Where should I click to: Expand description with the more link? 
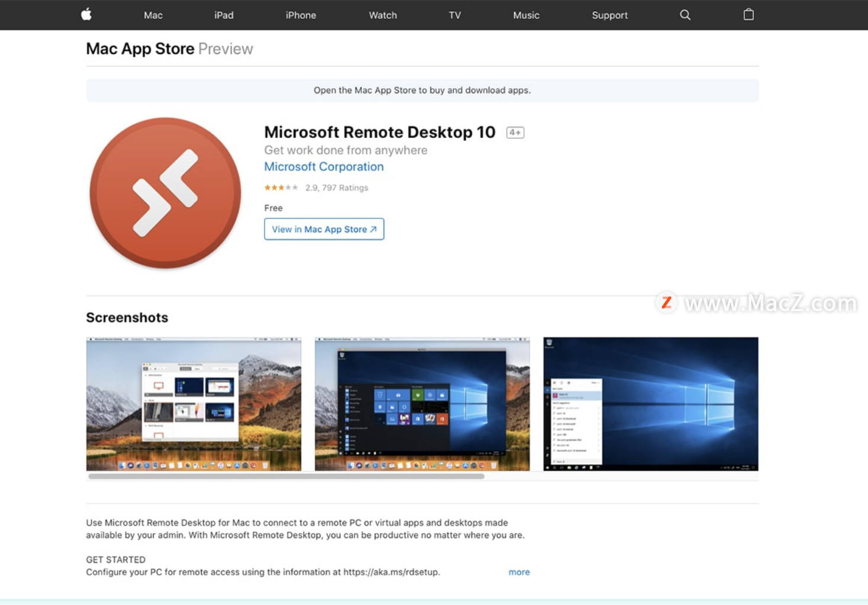(x=519, y=572)
